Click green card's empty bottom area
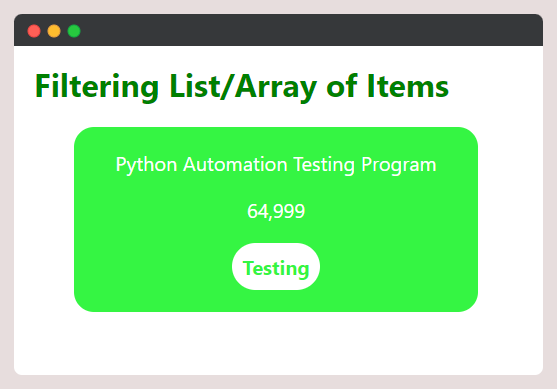 (x=276, y=301)
